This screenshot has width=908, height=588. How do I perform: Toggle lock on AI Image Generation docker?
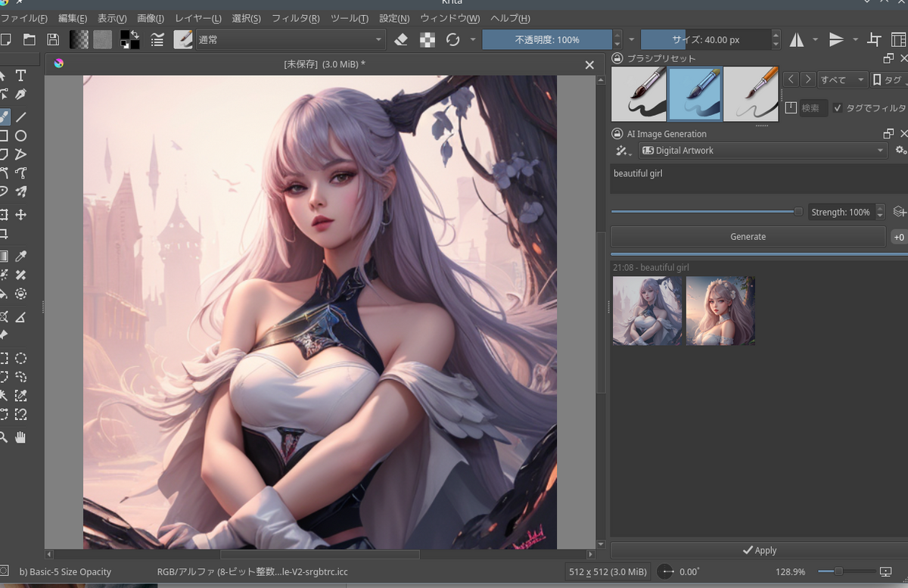pos(617,134)
